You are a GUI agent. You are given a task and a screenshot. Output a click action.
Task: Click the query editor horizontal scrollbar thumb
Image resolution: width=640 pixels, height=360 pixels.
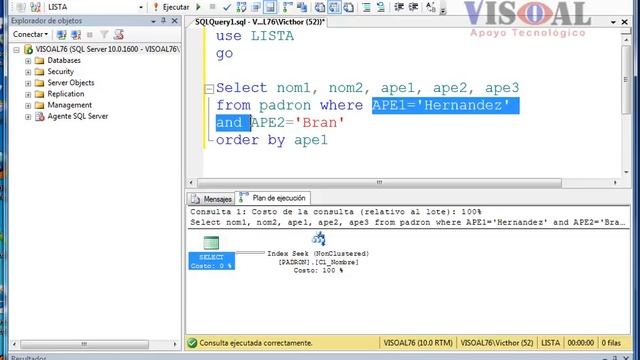coord(379,182)
